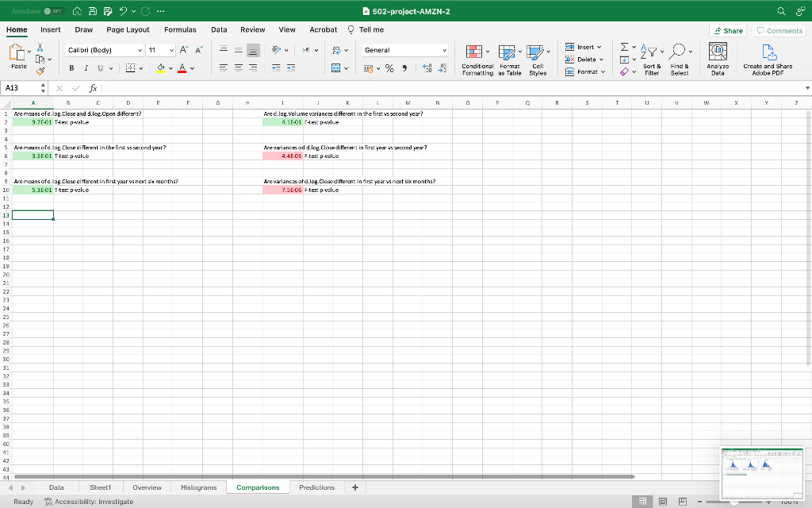
Task: Switch to the Predictions sheet tab
Action: pos(317,487)
